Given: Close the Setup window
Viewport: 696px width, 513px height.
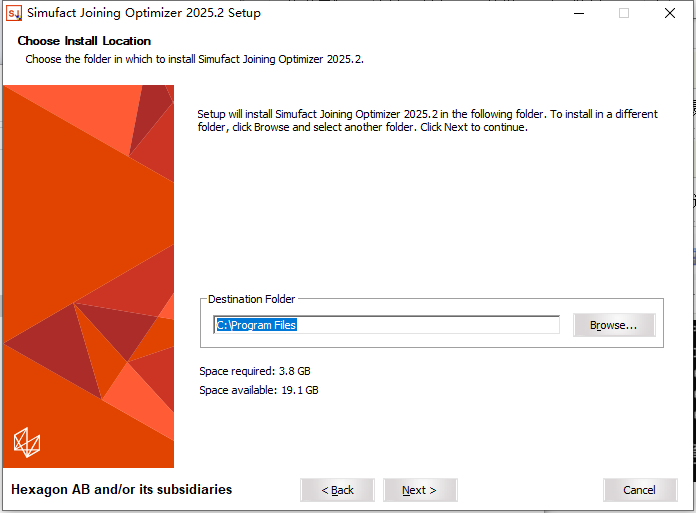Looking at the screenshot, I should (x=670, y=13).
